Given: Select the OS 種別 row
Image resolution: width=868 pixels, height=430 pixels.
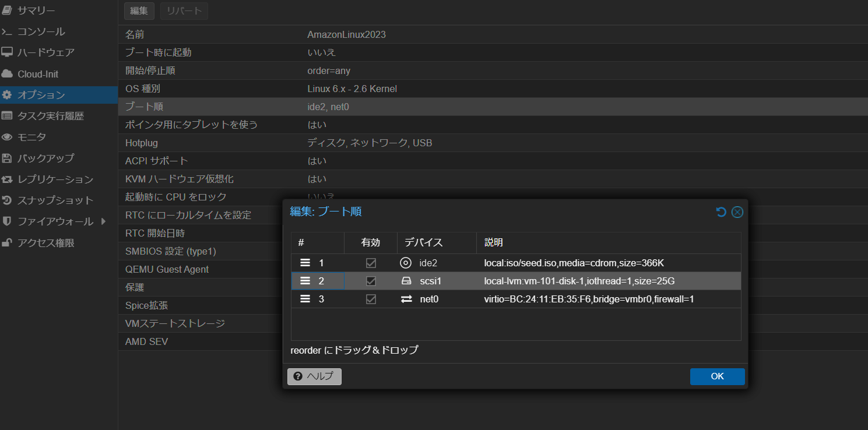Looking at the screenshot, I should (493, 89).
